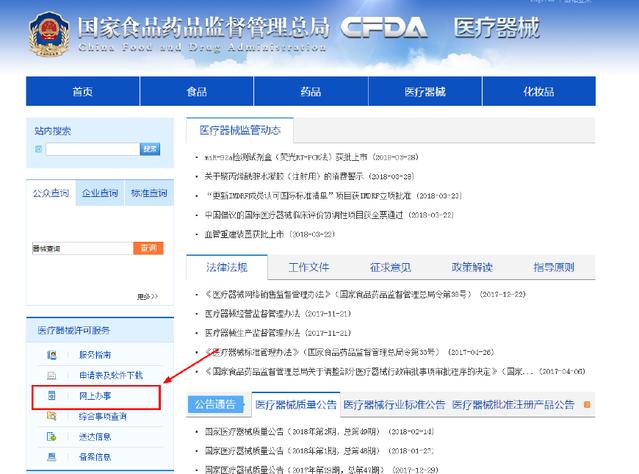Screen dimensions: 639x474
Task: Click the 网上办事 icon
Action: pos(51,397)
